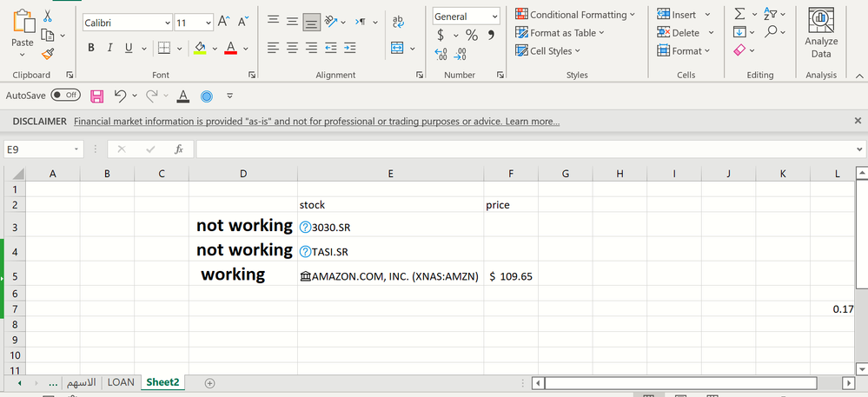Align text right
The width and height of the screenshot is (868, 397).
point(312,48)
